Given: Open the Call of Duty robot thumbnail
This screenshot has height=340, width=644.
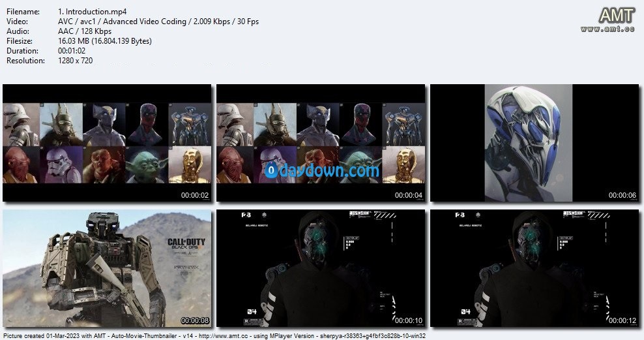Looking at the screenshot, I should click(x=107, y=268).
